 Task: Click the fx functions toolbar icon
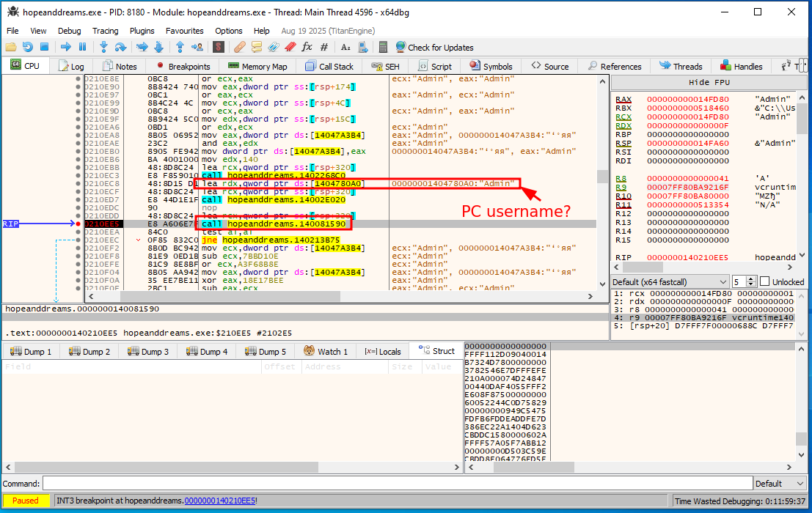(307, 47)
